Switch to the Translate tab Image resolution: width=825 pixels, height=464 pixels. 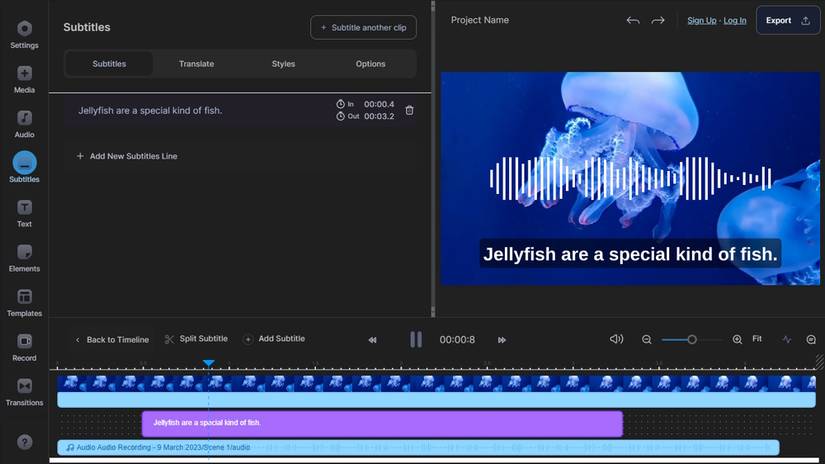[x=196, y=64]
